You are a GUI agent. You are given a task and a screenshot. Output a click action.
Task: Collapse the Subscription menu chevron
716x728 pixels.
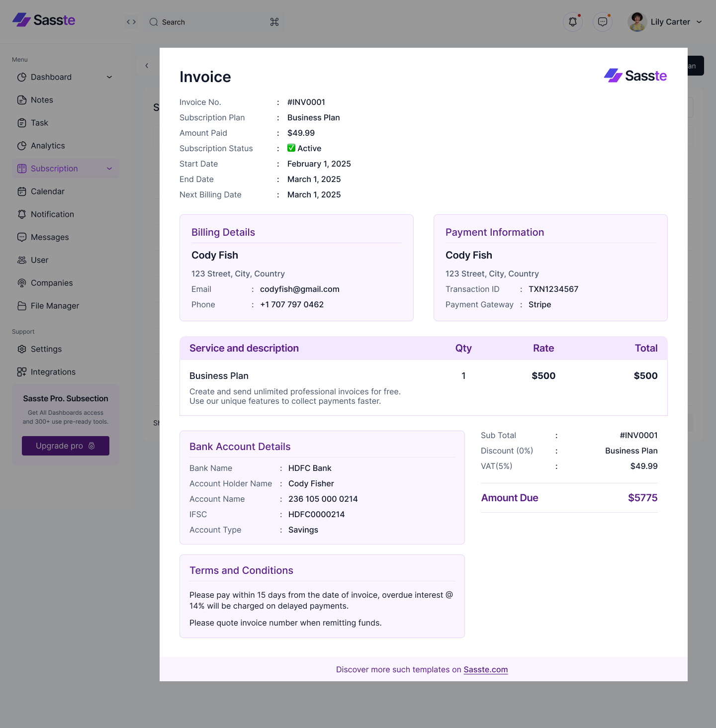tap(109, 168)
